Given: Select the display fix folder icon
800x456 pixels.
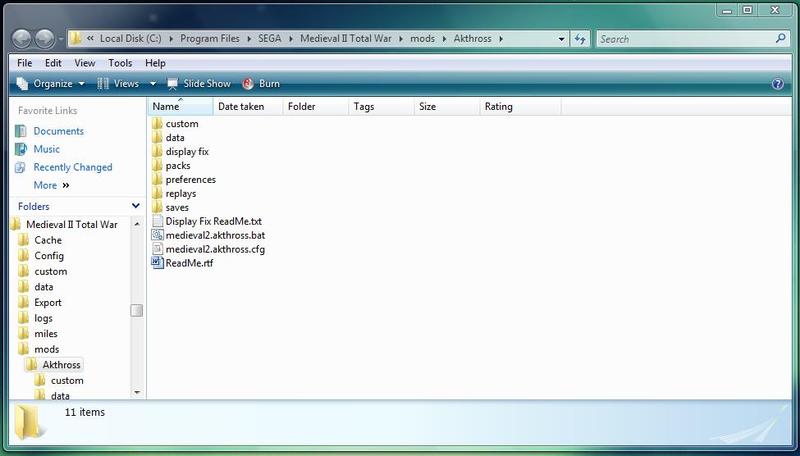Looking at the screenshot, I should coord(158,151).
